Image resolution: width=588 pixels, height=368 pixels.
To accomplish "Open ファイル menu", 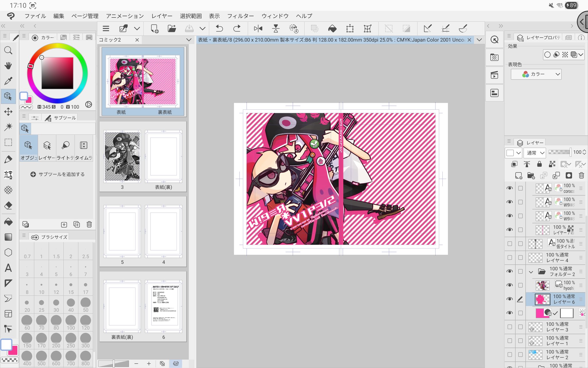I will point(35,16).
